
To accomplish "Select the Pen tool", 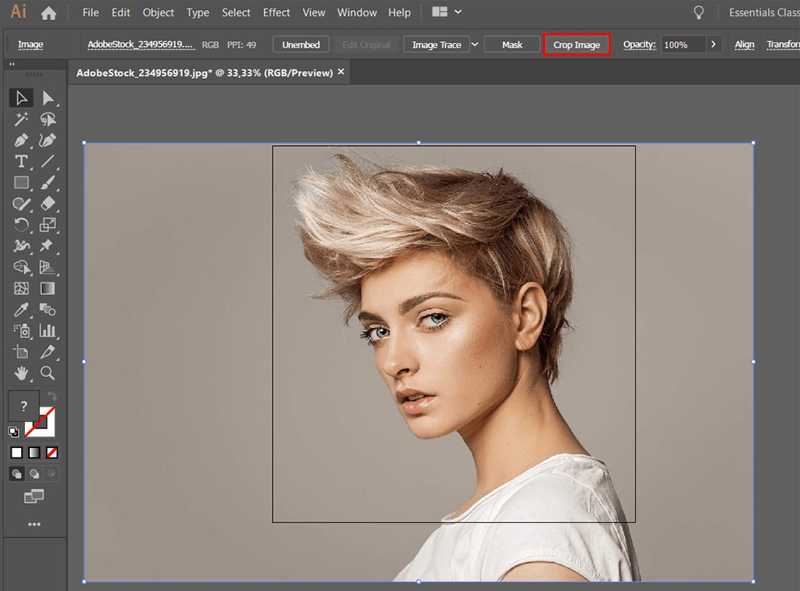I will point(22,140).
